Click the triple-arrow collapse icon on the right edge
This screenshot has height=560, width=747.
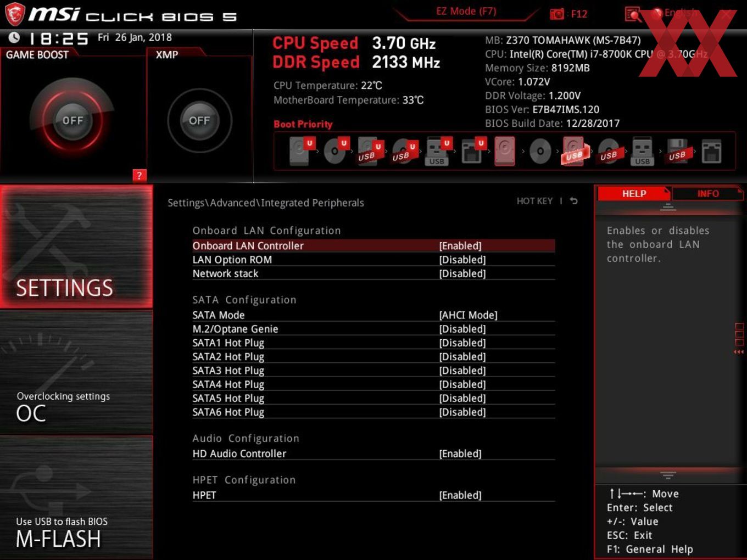tap(739, 352)
